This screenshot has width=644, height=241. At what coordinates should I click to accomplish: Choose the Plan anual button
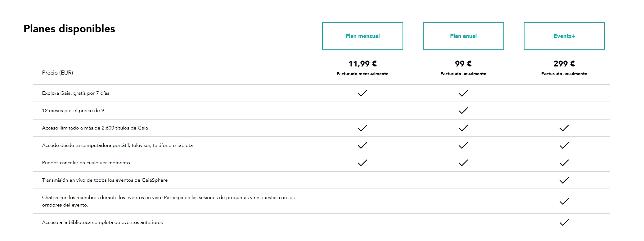click(x=463, y=36)
